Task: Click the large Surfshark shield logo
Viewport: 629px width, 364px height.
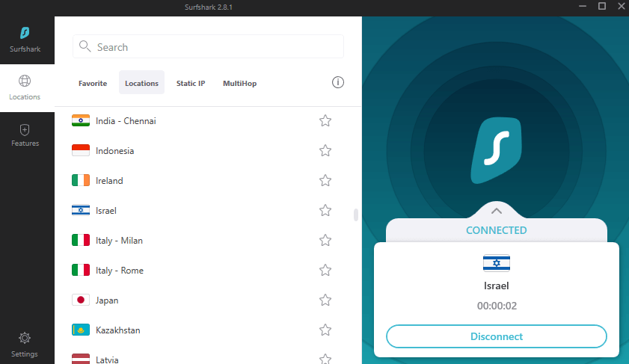Action: pyautogui.click(x=497, y=150)
